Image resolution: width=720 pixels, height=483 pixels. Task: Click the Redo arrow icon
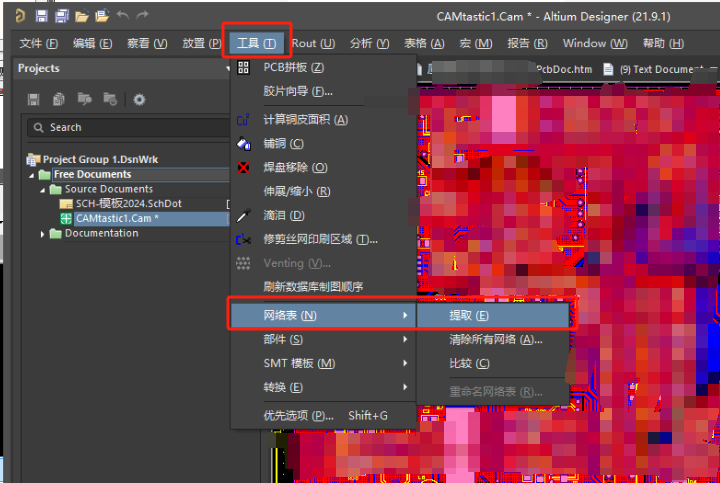pos(143,15)
